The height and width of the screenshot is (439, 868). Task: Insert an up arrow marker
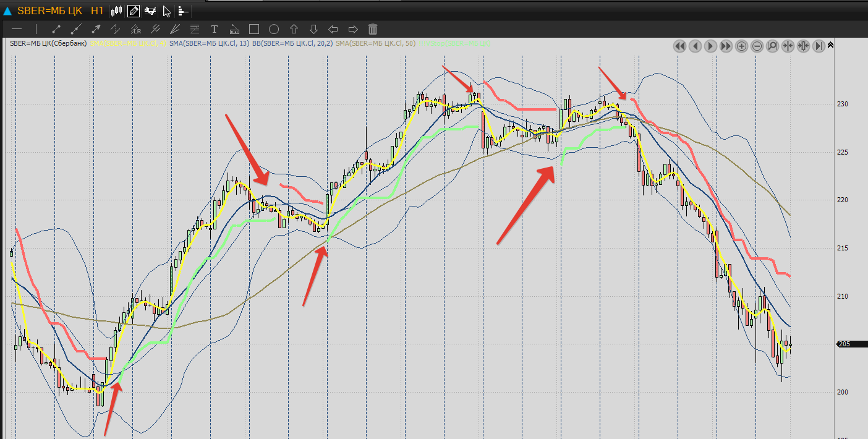(x=294, y=29)
